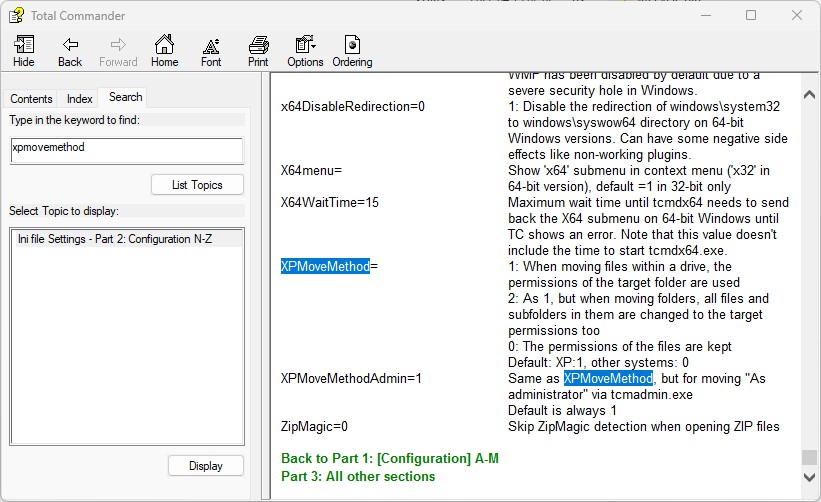Print the current help topic
Screen dimensions: 821x502
(x=258, y=51)
